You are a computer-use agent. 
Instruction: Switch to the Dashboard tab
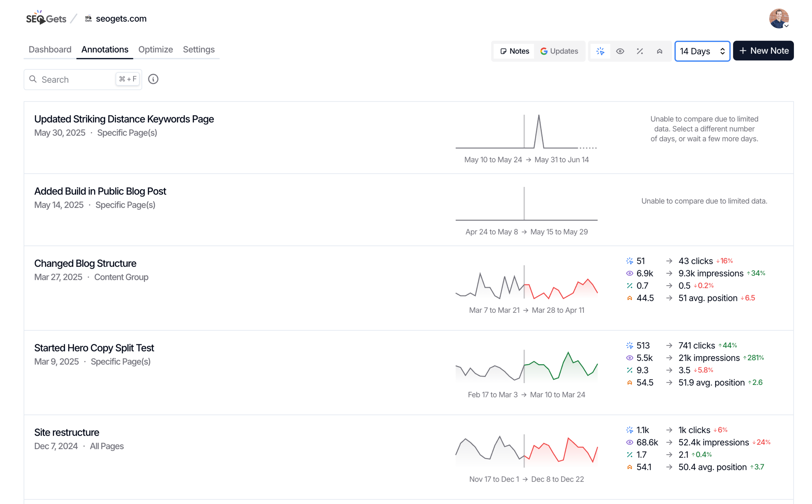coord(50,49)
